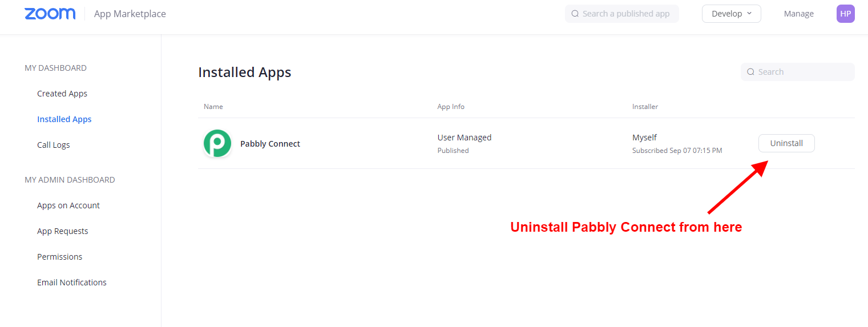The width and height of the screenshot is (868, 327).
Task: Select Installed Apps in the sidebar
Action: coord(64,119)
